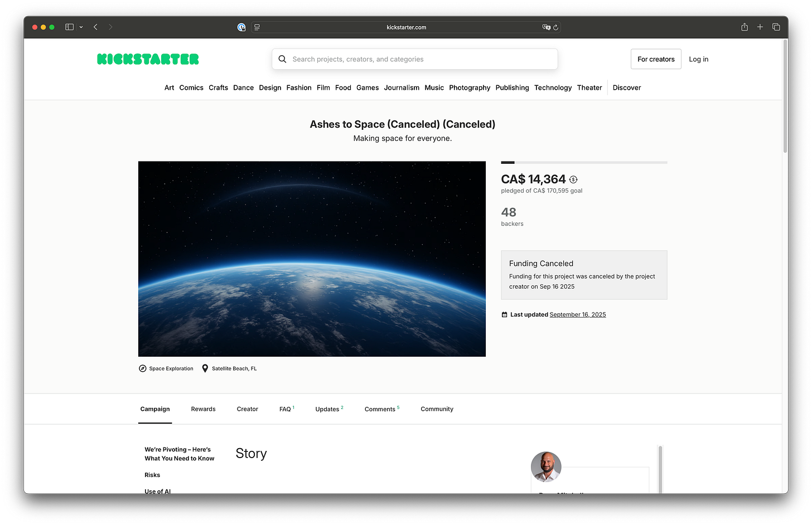Open the Fashion category
812x525 pixels.
299,87
